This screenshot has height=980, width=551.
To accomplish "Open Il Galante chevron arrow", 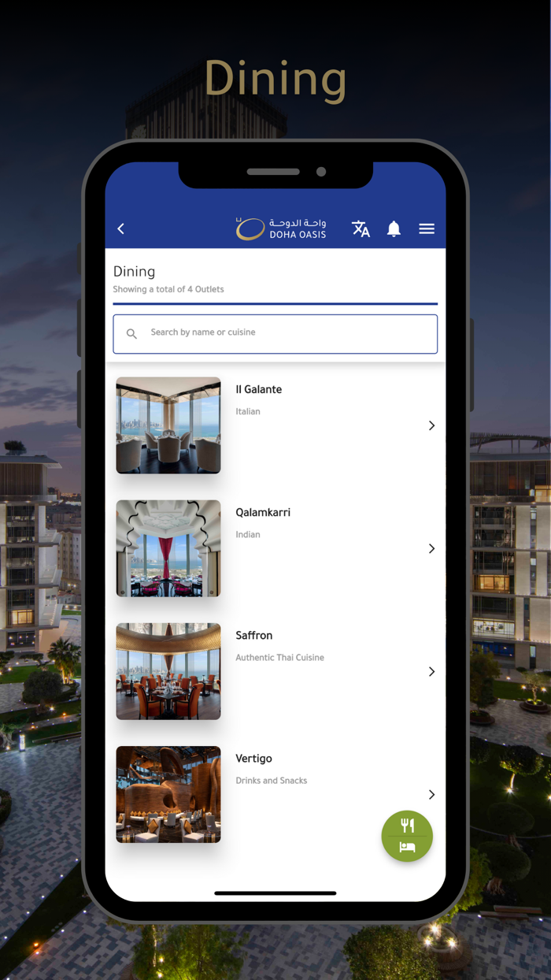I will pyautogui.click(x=431, y=425).
